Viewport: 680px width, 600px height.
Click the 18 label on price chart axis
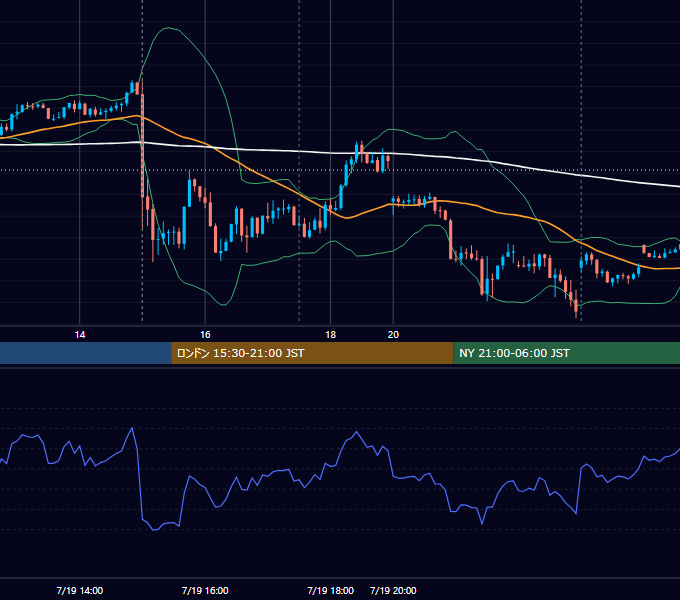click(x=330, y=335)
